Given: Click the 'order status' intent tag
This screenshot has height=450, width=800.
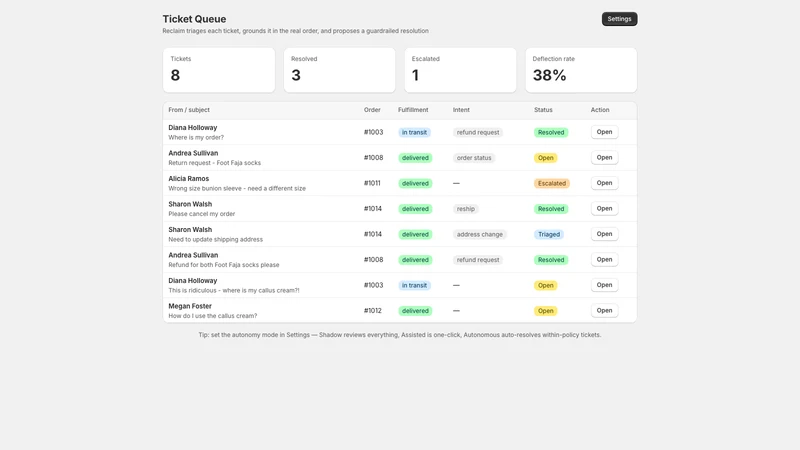Looking at the screenshot, I should (x=474, y=158).
